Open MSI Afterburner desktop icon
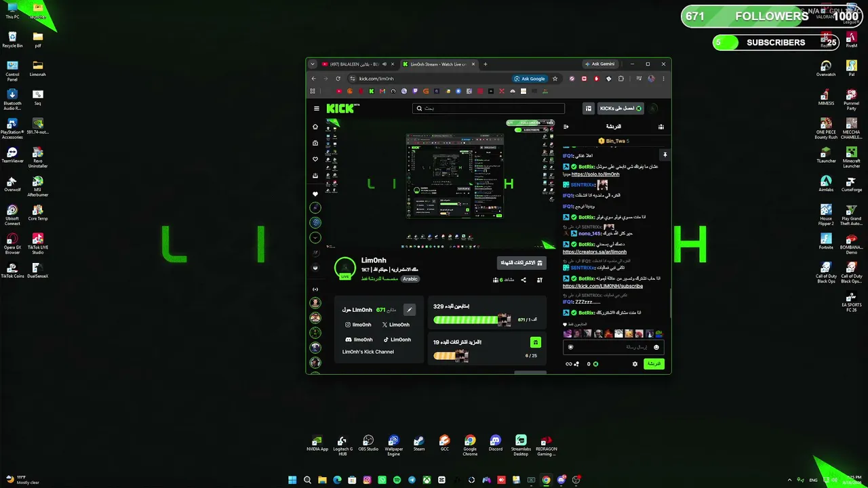The height and width of the screenshot is (488, 868). (38, 186)
